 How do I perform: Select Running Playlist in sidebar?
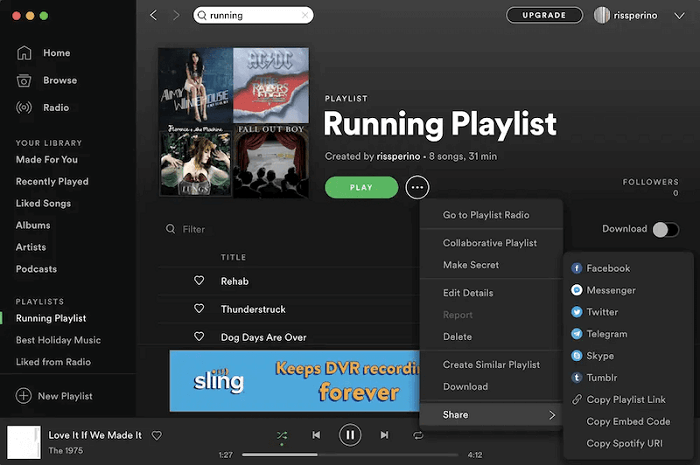pyautogui.click(x=51, y=318)
